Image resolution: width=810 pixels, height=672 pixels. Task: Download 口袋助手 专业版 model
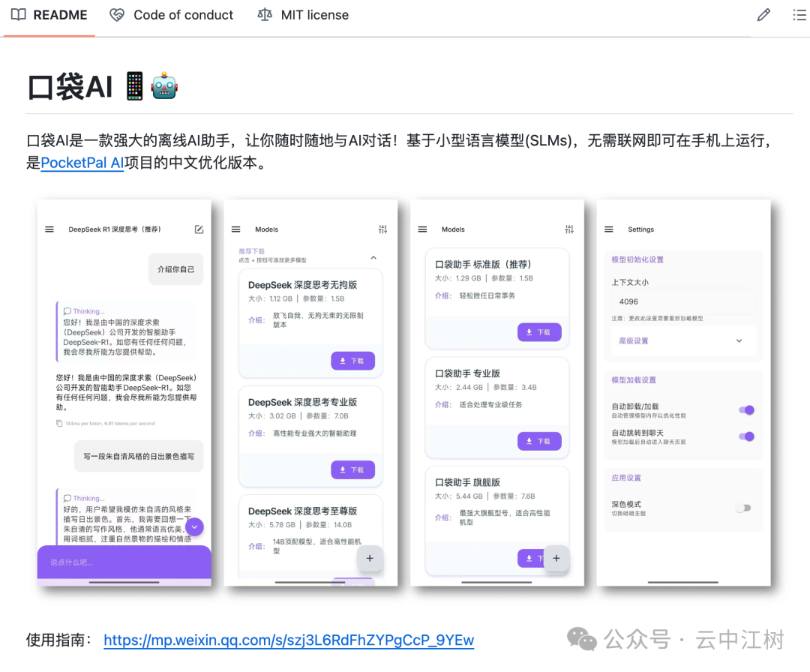pyautogui.click(x=539, y=441)
